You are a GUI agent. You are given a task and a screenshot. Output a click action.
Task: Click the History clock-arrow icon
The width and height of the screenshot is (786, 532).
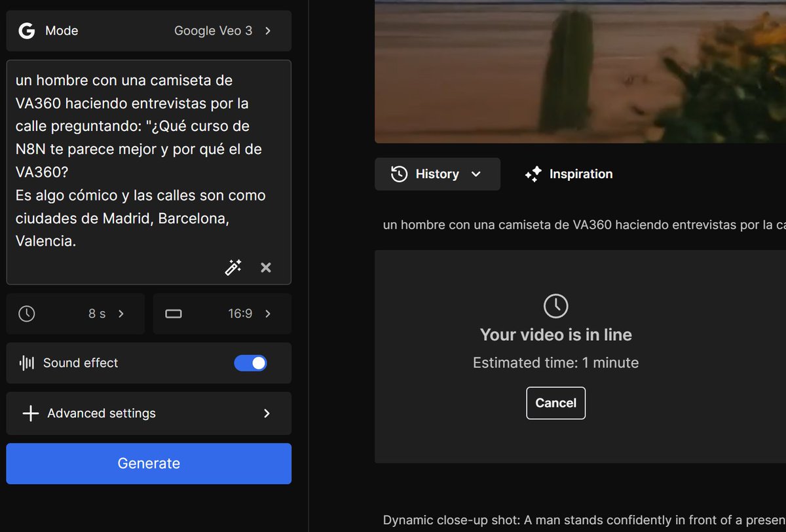pyautogui.click(x=399, y=174)
